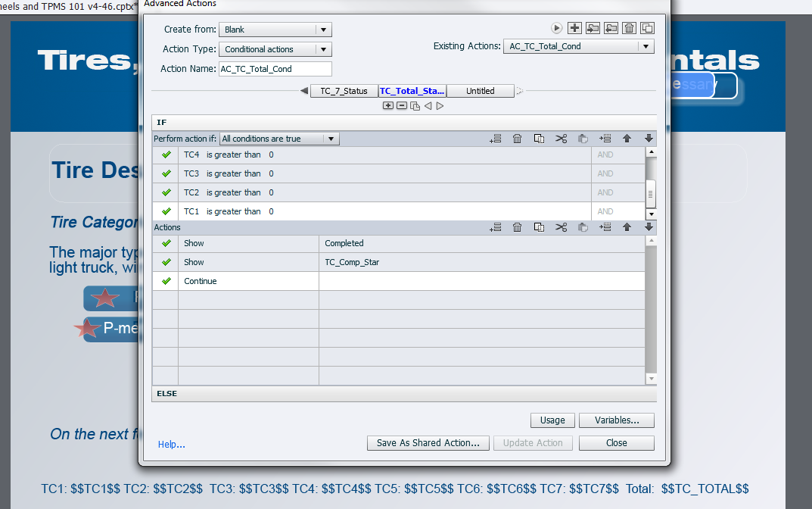Click in the Action Name text field
This screenshot has width=812, height=509.
pyautogui.click(x=275, y=69)
